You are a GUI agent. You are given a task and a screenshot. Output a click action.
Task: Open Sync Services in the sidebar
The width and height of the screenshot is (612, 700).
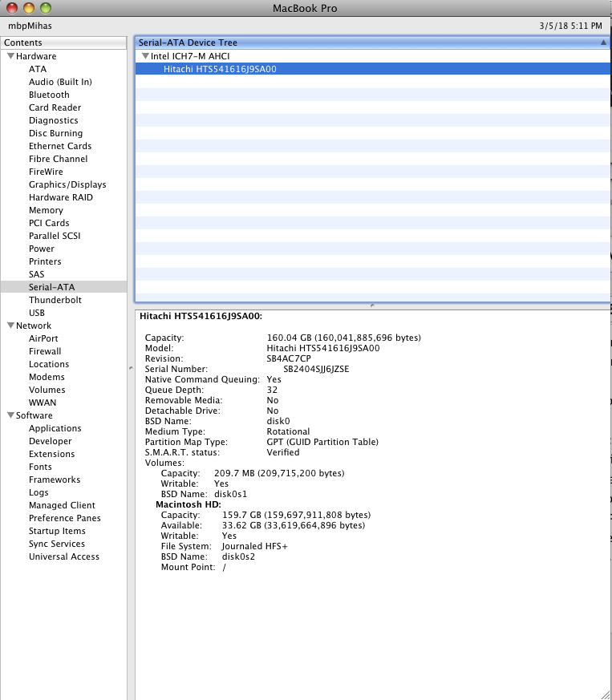coord(57,544)
